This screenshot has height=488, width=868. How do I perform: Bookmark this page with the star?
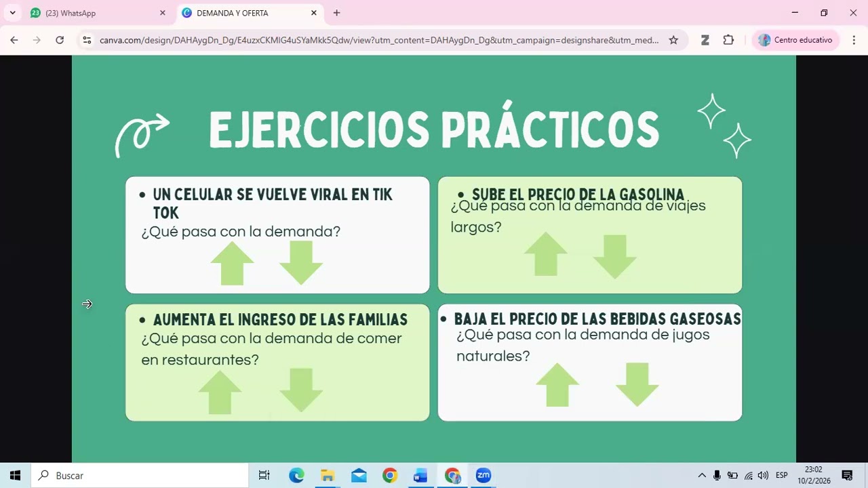point(673,40)
